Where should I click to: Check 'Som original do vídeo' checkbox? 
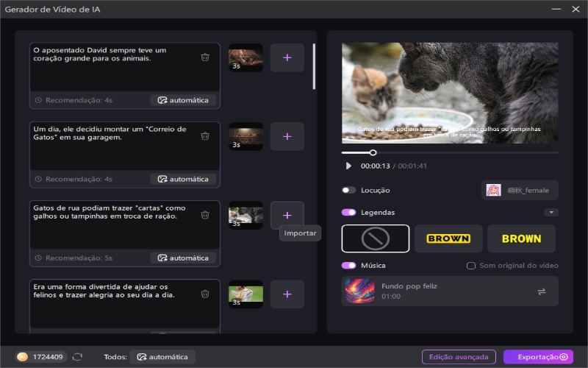470,266
